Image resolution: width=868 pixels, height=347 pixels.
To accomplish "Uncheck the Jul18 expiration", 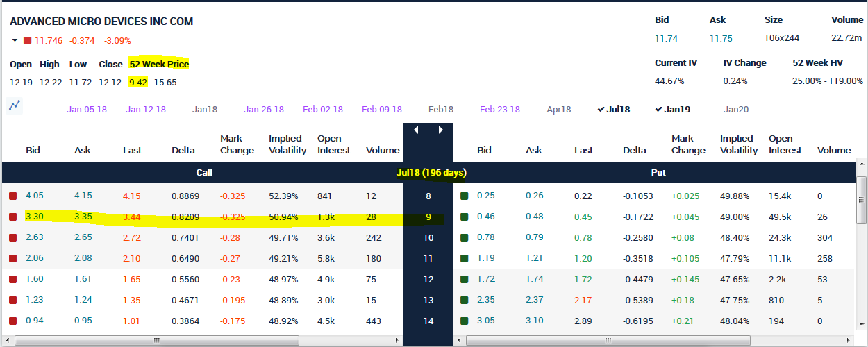I will click(x=614, y=110).
